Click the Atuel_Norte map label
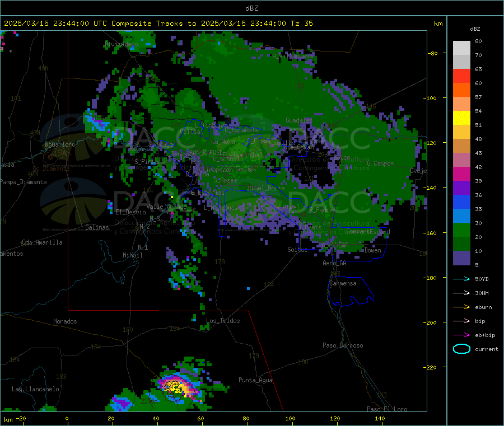The width and height of the screenshot is (504, 426). [x=266, y=188]
